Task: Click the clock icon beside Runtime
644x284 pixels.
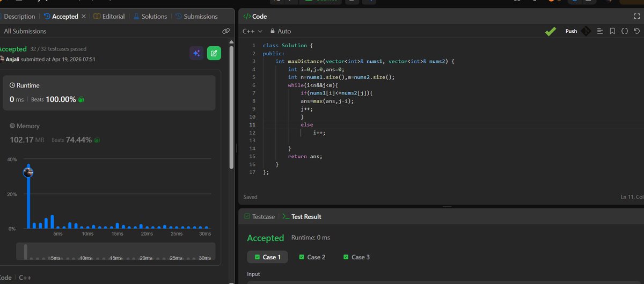Action: (x=13, y=85)
